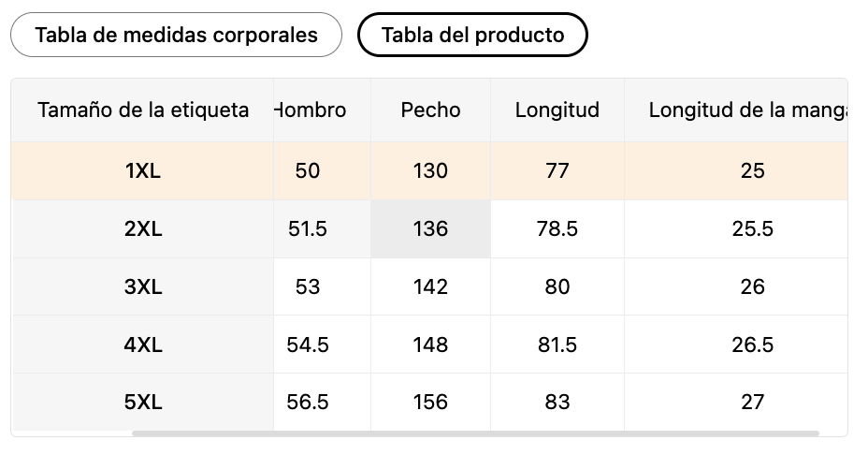Image resolution: width=868 pixels, height=455 pixels.
Task: Click the horizontal scrollbar under the table
Action: tap(475, 433)
